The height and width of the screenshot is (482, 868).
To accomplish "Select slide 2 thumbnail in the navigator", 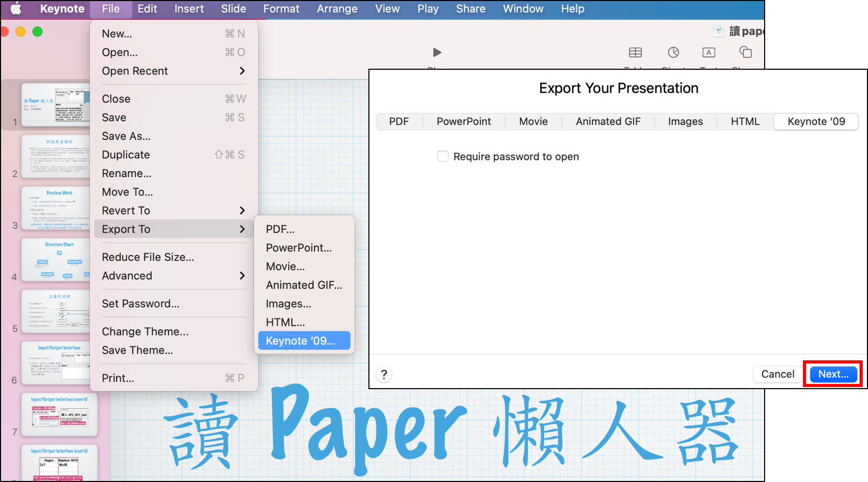I will (x=56, y=156).
